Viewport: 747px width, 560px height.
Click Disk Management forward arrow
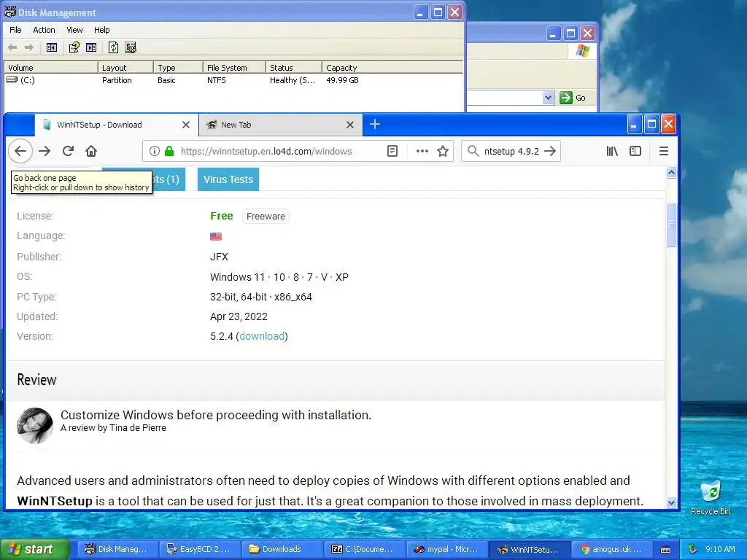tap(29, 47)
